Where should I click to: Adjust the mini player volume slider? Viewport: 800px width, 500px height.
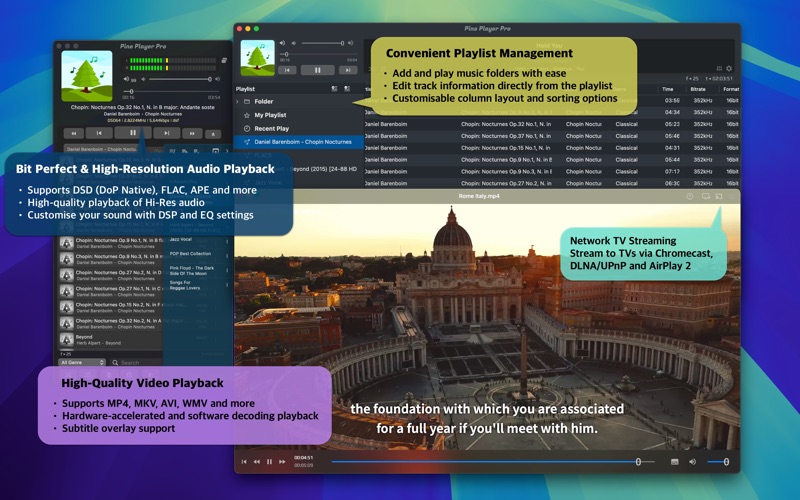click(x=180, y=79)
